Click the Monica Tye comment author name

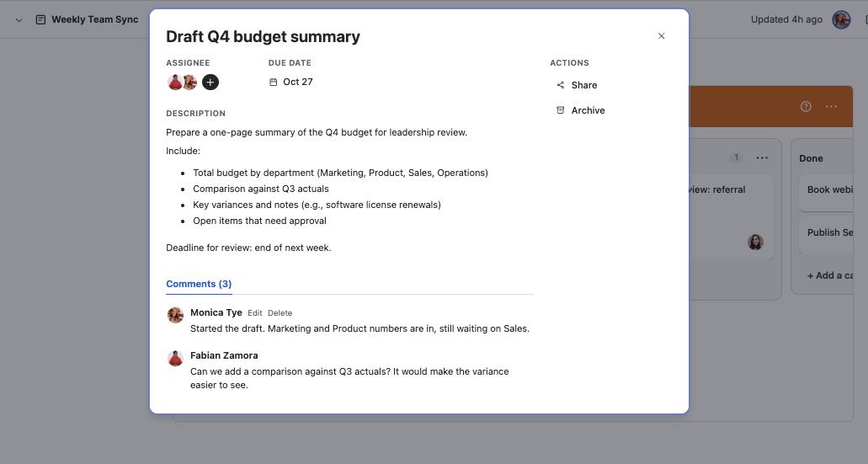(216, 312)
